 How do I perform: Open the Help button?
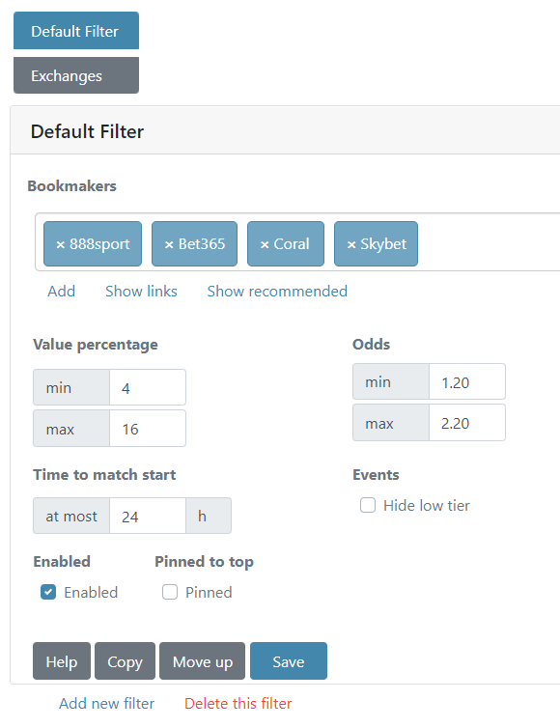coord(62,661)
